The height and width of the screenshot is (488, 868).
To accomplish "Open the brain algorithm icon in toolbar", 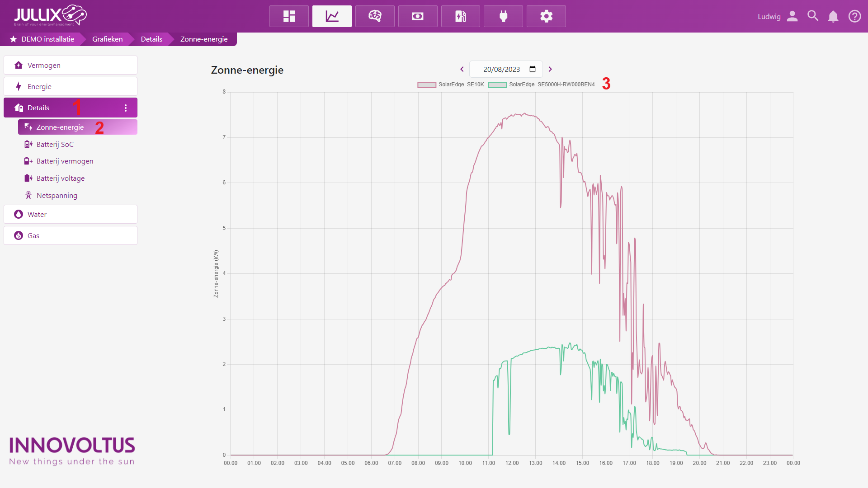I will pos(375,16).
